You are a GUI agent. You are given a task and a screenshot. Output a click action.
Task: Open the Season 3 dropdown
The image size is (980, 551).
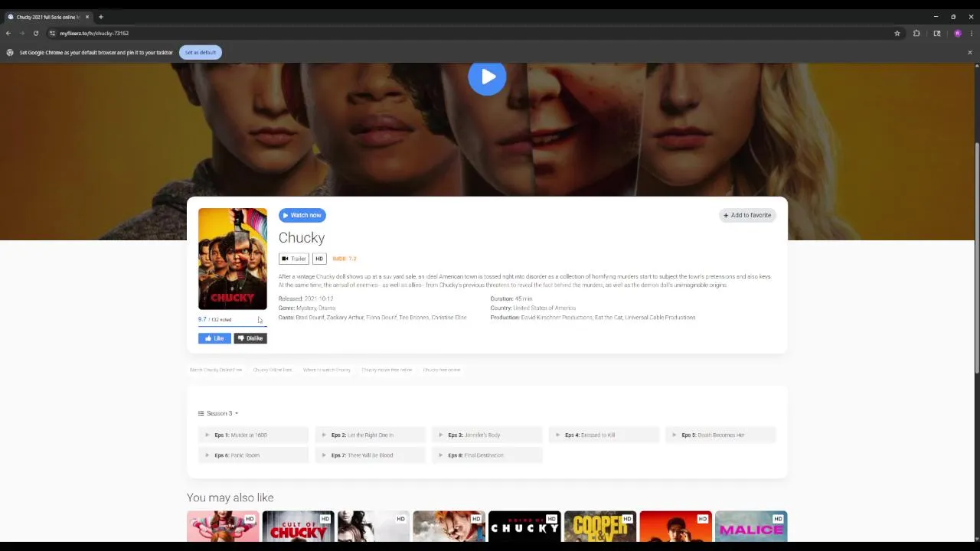point(218,413)
